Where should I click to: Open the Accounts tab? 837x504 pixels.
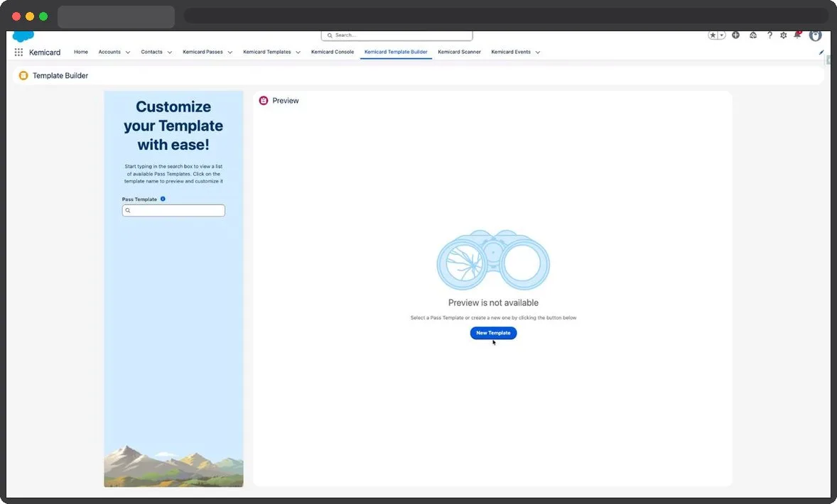(109, 52)
